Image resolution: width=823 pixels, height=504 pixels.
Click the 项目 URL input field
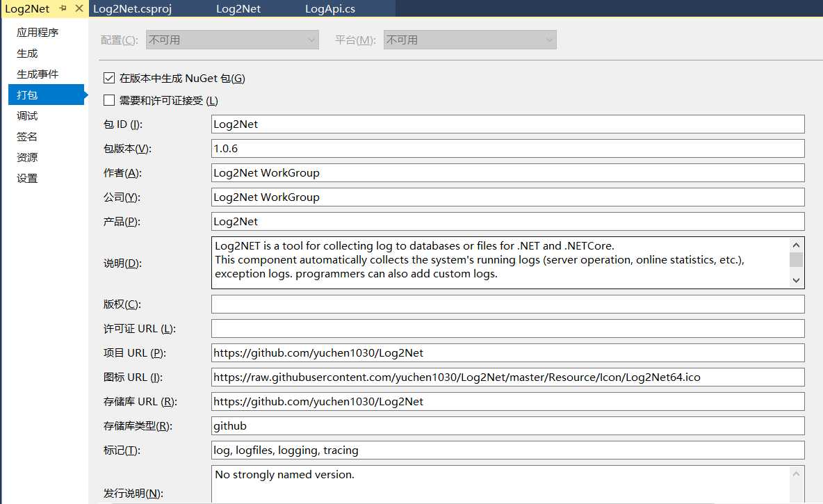pyautogui.click(x=507, y=353)
